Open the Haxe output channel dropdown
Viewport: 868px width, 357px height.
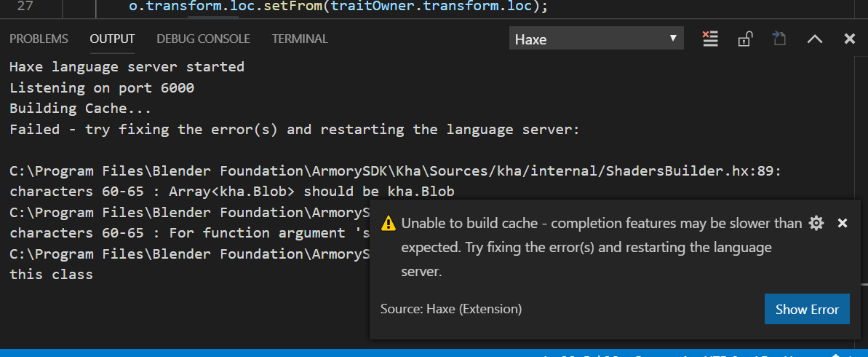[x=596, y=39]
